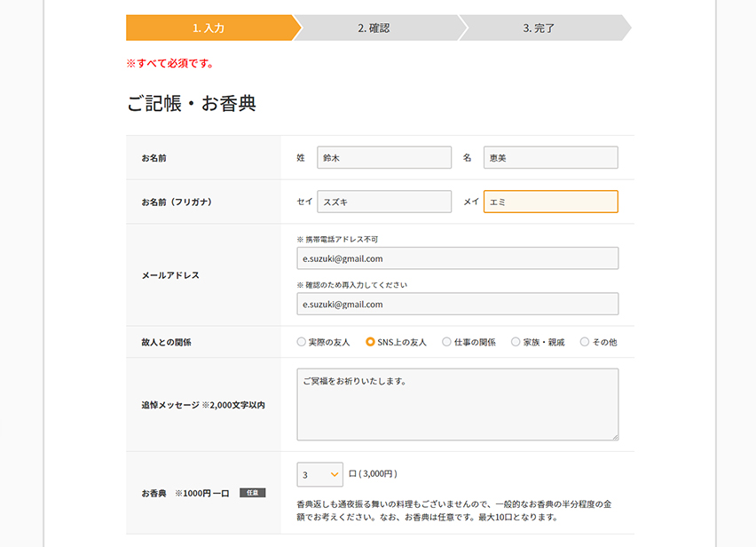Click the お香典 ※1000円 一口 label
This screenshot has width=756, height=547.
185,494
